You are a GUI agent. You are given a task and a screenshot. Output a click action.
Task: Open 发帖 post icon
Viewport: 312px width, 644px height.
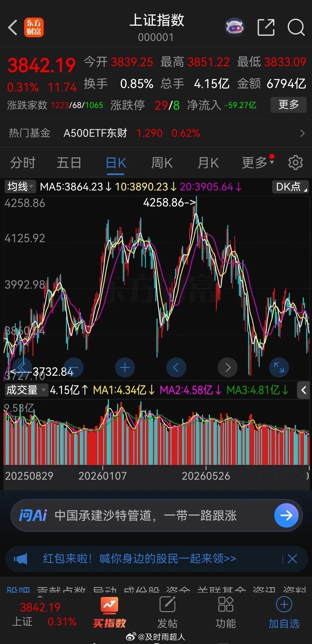[x=167, y=613]
